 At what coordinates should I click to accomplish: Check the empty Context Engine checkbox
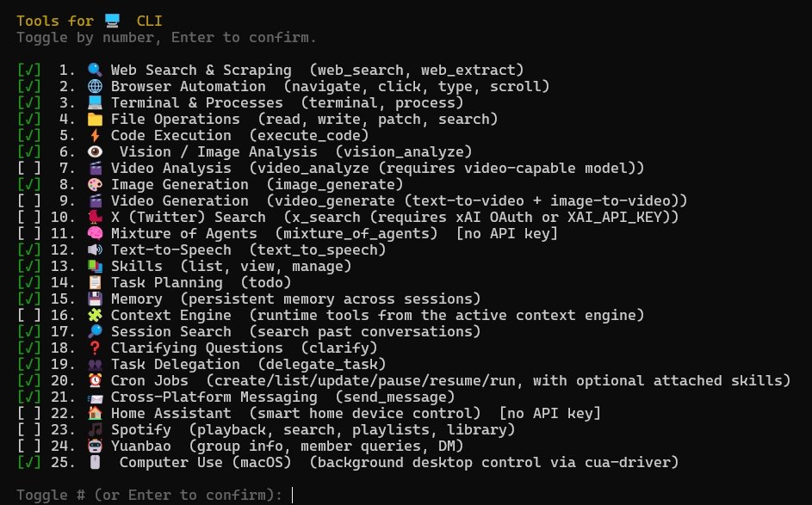[x=29, y=316]
